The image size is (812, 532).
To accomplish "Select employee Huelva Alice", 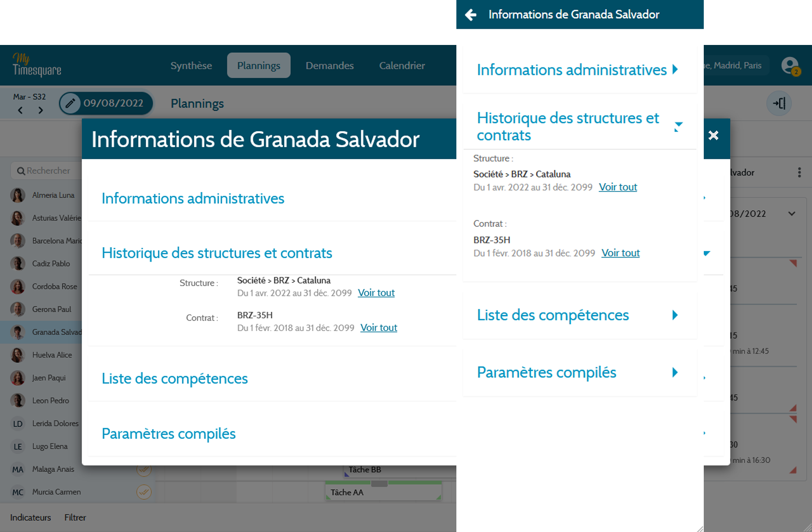I will pos(41,355).
